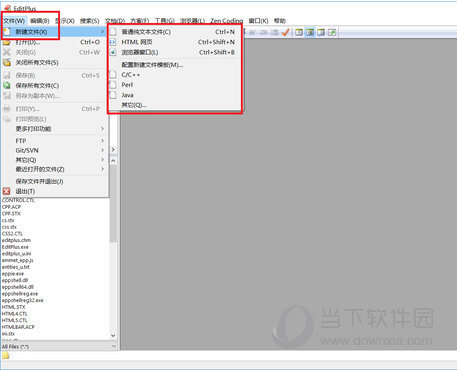
Task: Click the last window layout toolbar icon
Action: coord(332,32)
